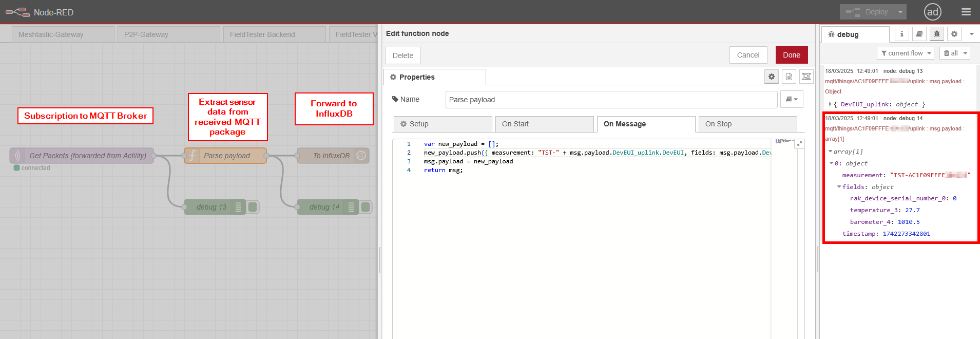980x339 pixels.
Task: Click the list icon on debug 13 node
Action: click(x=238, y=207)
